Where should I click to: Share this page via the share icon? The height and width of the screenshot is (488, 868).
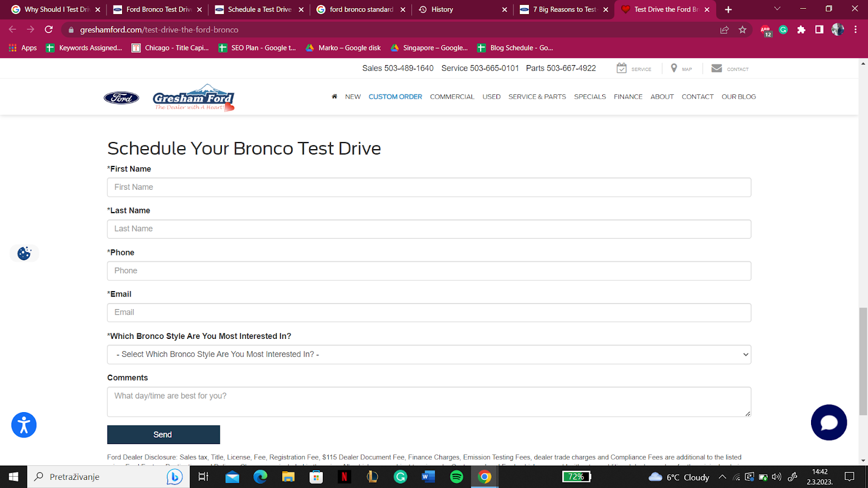tap(724, 30)
